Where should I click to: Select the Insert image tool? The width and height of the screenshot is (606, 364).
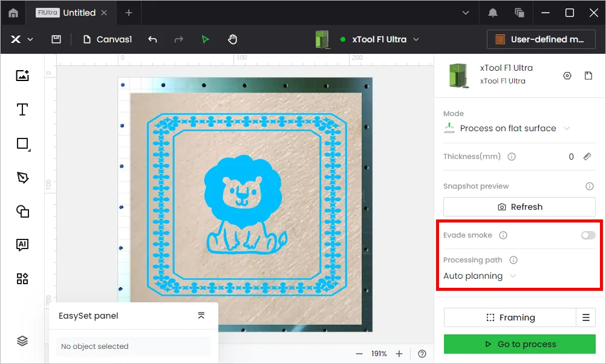point(22,76)
